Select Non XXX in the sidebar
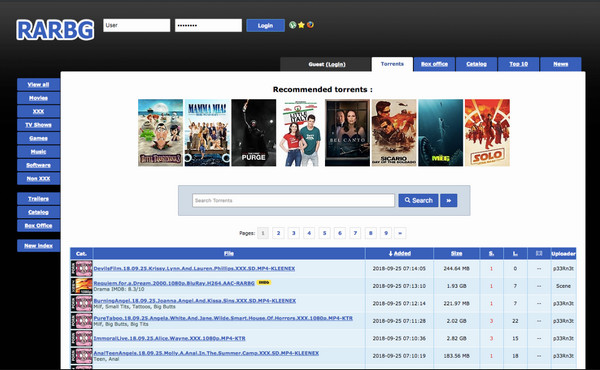The width and height of the screenshot is (600, 370). point(38,178)
